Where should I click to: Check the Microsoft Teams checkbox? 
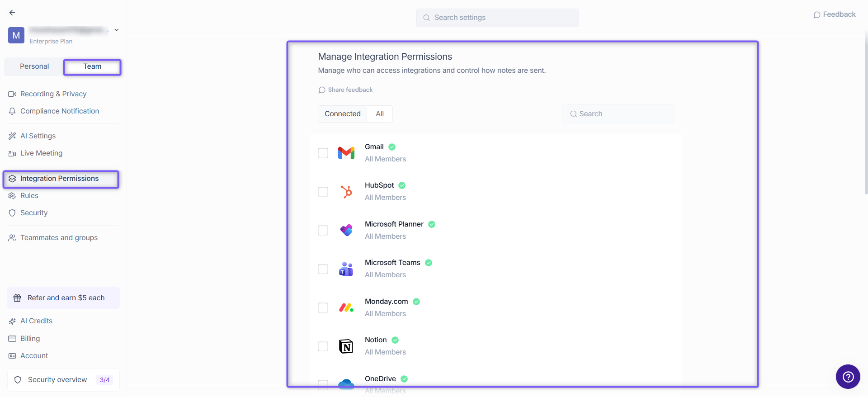click(323, 269)
